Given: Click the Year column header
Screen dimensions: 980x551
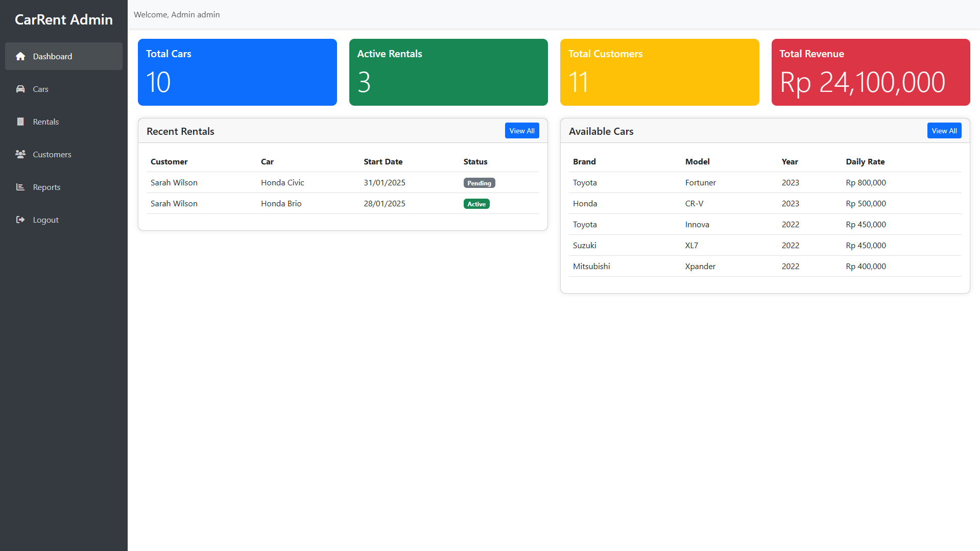Looking at the screenshot, I should [790, 161].
